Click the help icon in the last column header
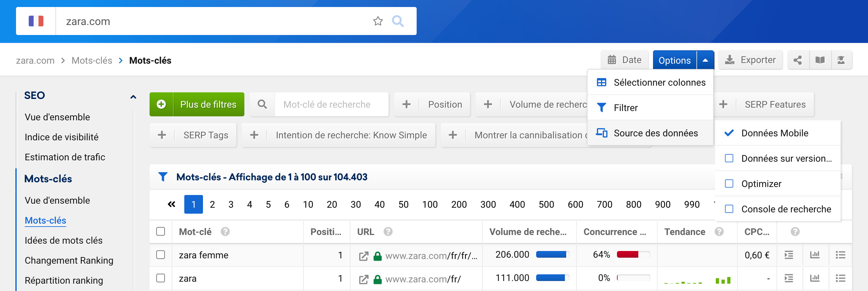 [x=795, y=231]
